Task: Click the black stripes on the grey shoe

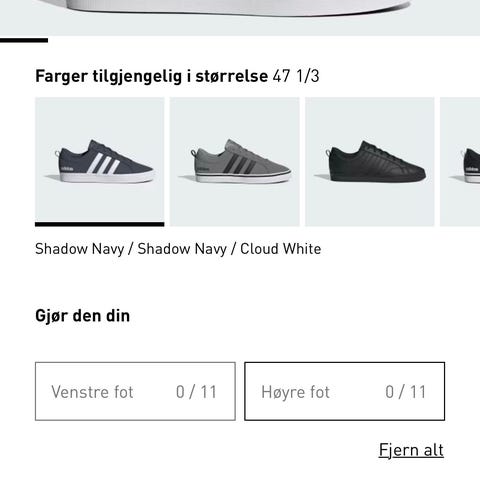Action: pyautogui.click(x=239, y=164)
